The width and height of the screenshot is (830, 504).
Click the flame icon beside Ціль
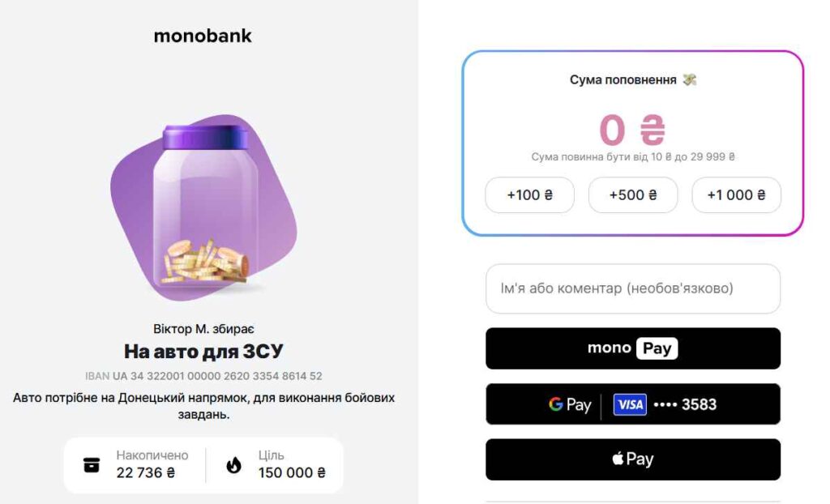tap(234, 465)
